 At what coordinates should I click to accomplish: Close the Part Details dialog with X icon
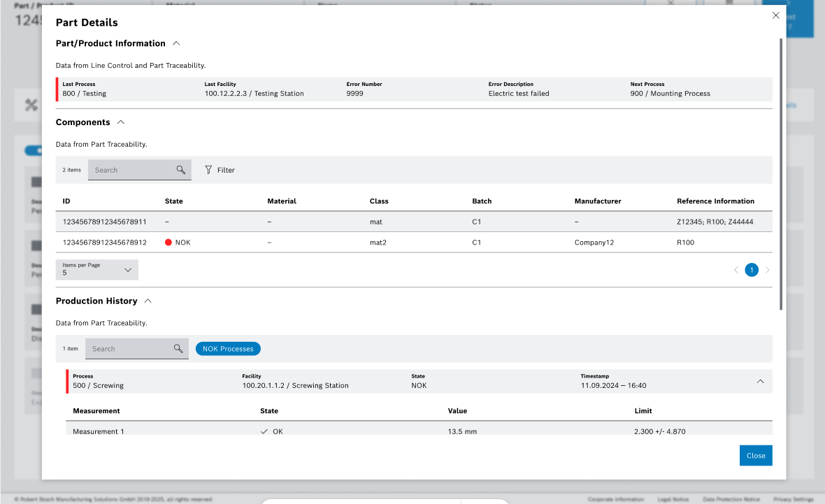click(775, 15)
